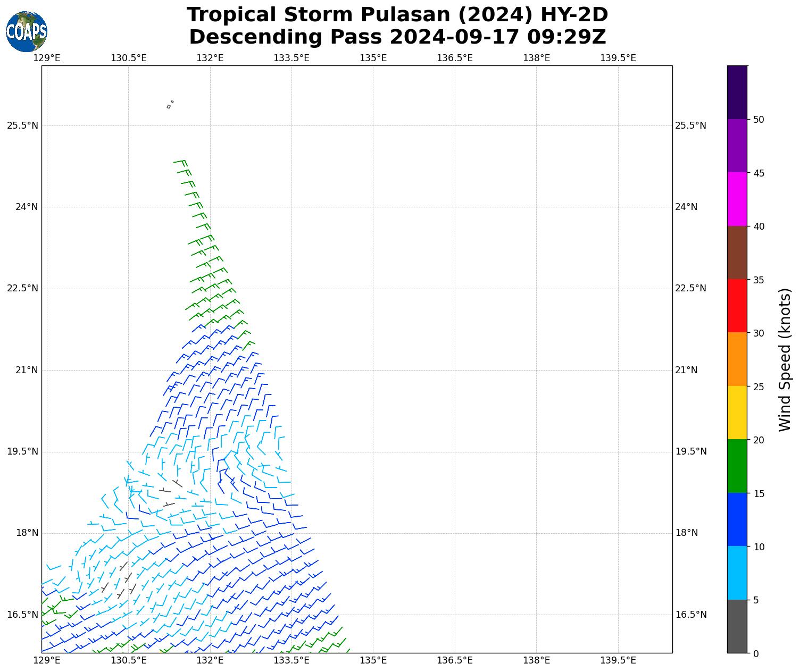Screen dimensions: 800x672
Task: Click the 25.5°N label on left axis
Action: click(x=22, y=125)
